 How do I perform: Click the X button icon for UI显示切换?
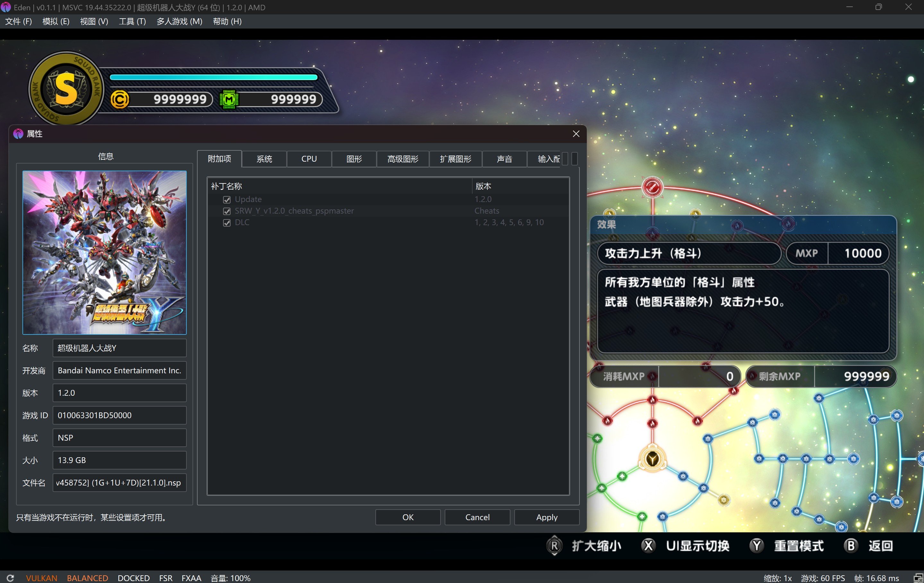pyautogui.click(x=648, y=545)
